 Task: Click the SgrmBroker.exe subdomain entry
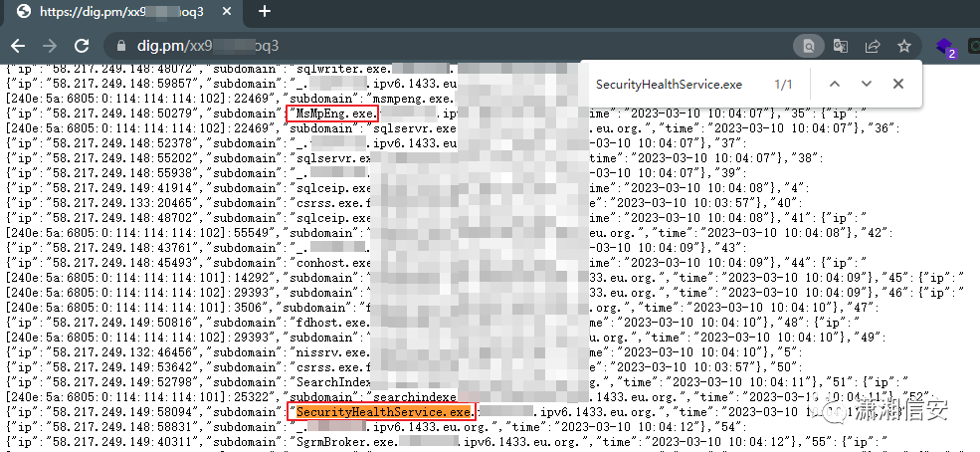click(346, 442)
